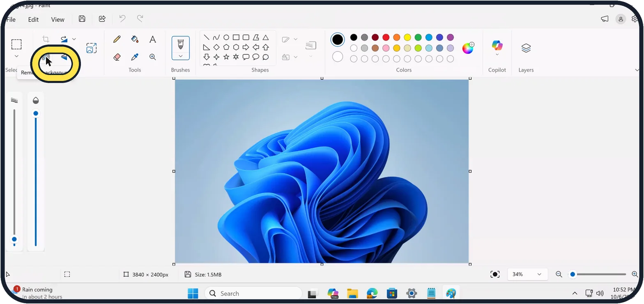This screenshot has height=304, width=644.
Task: Open the megaphone icon in the title bar
Action: point(605,19)
